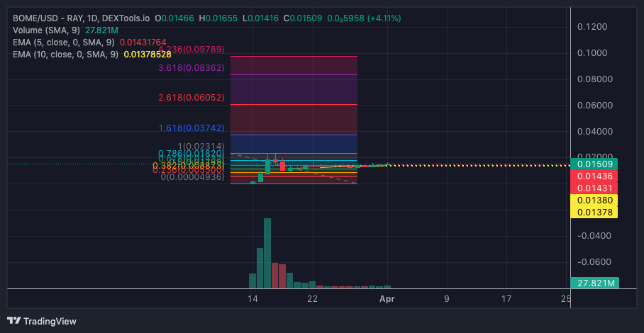The width and height of the screenshot is (644, 333).
Task: Select the Volume (SMA, 9) indicator label
Action: [x=47, y=30]
